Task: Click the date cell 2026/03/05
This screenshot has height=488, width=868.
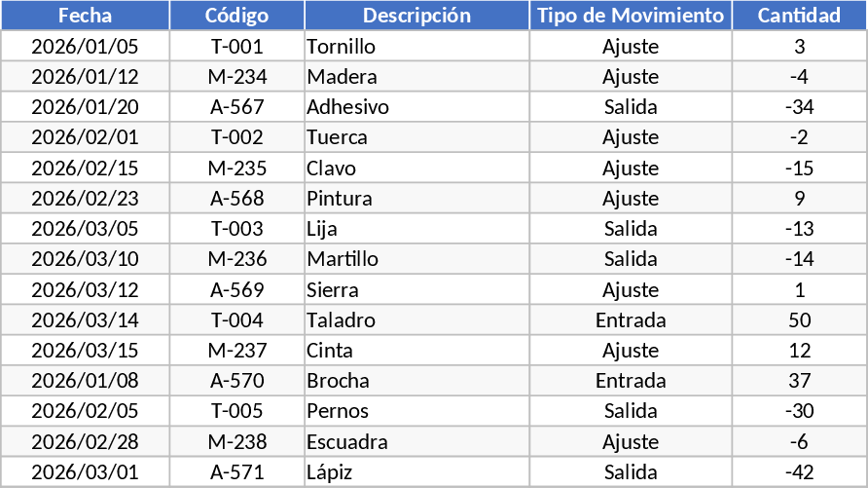Action: [x=85, y=229]
